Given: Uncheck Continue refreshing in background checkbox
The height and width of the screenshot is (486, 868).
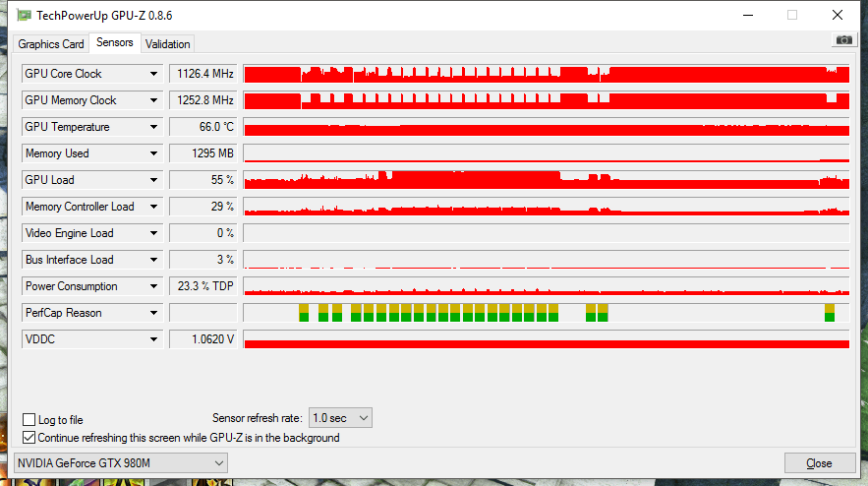Looking at the screenshot, I should click(29, 437).
